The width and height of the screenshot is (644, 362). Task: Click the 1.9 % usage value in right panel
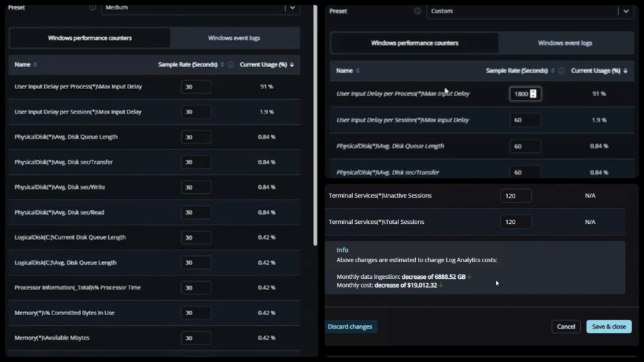click(x=599, y=120)
